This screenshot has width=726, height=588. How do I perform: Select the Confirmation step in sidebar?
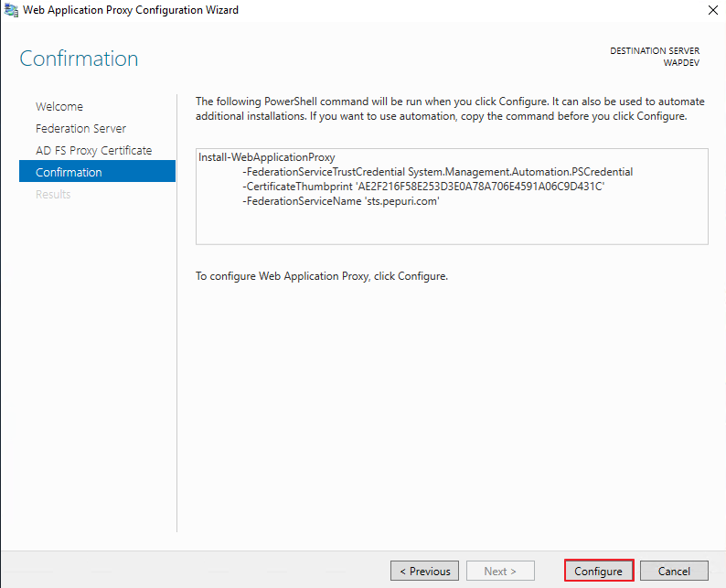97,172
